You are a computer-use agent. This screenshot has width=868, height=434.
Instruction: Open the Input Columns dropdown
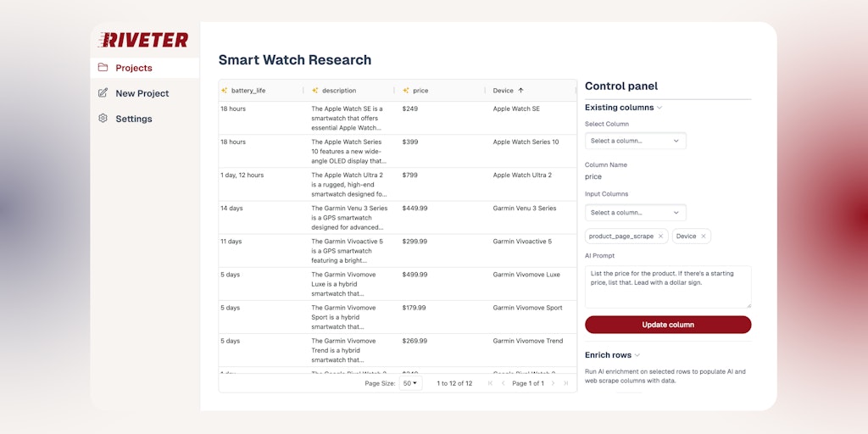pyautogui.click(x=636, y=213)
